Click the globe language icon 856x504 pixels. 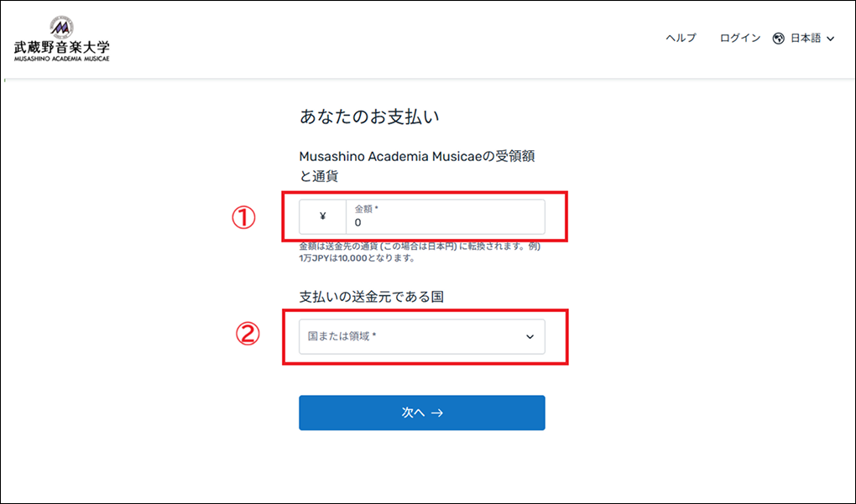tap(778, 39)
